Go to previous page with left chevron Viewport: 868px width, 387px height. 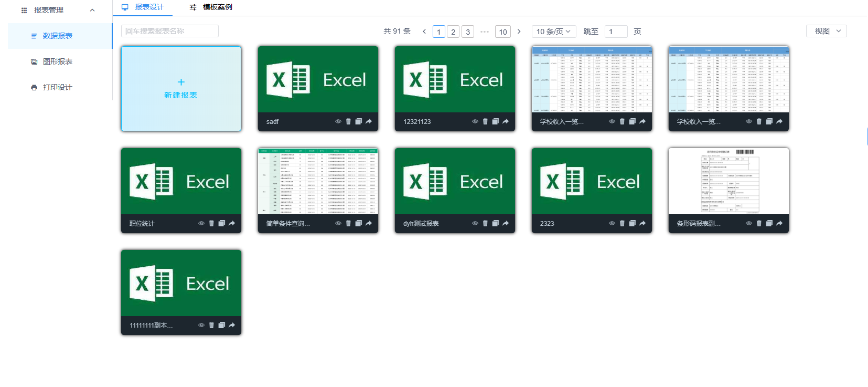(424, 32)
